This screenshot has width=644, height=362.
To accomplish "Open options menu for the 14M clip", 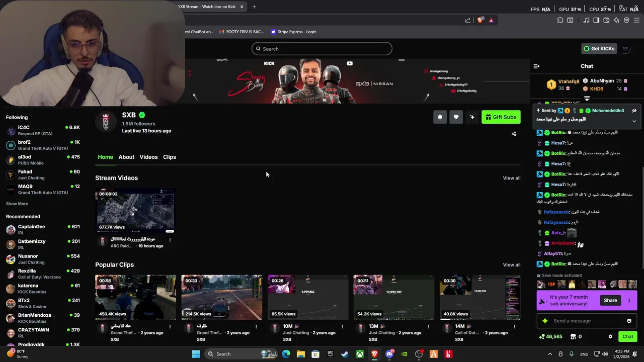I will [x=514, y=327].
